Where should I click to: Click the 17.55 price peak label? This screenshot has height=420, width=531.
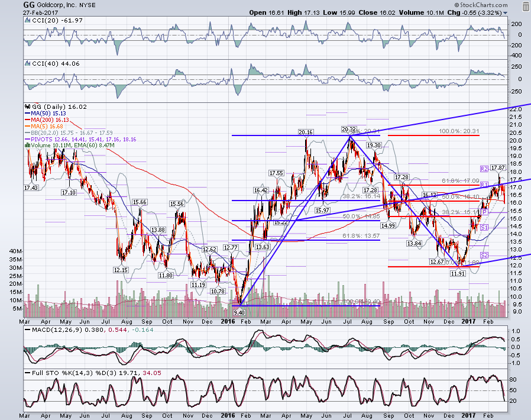[x=276, y=173]
